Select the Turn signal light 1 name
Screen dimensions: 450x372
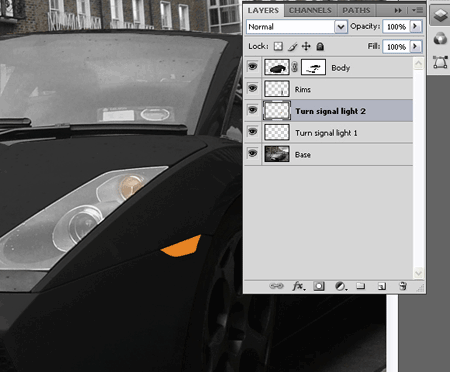pos(326,133)
